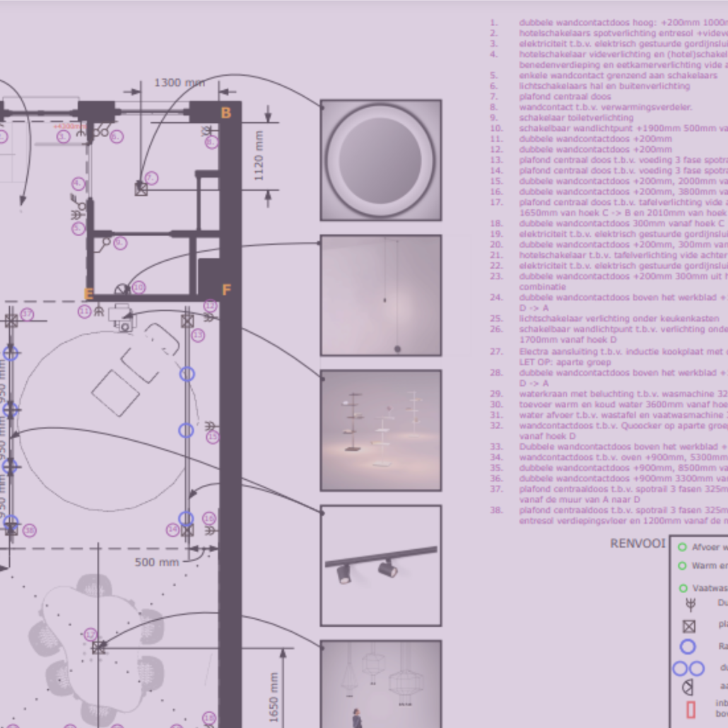The image size is (728, 728).
Task: Select the grid label F on the plan
Action: tap(225, 290)
